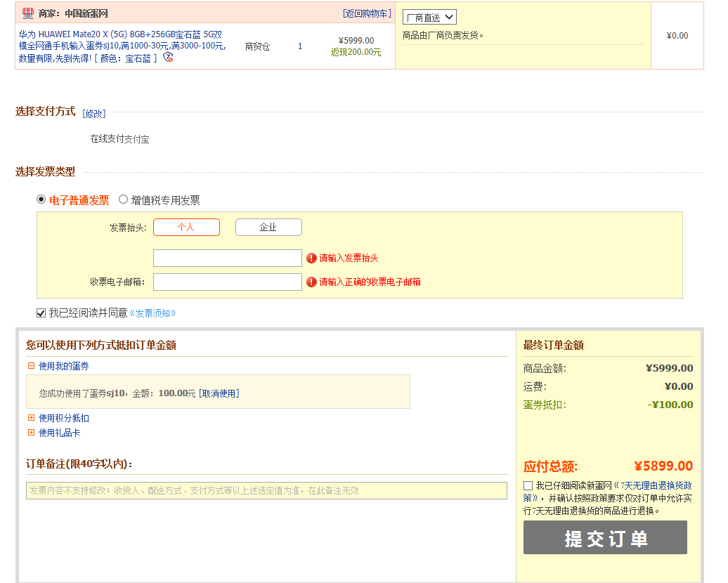This screenshot has height=583, width=728.
Task: Click the ¥5999.00 product price in item row
Action: coord(356,40)
